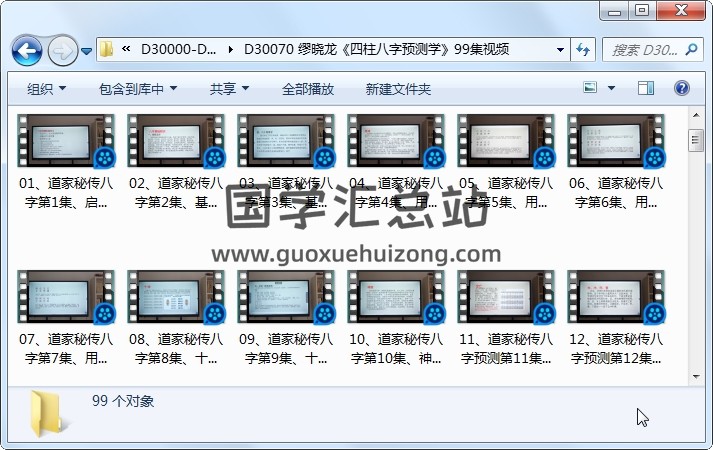Click file name 06、道家秘传八字第6集、用...
The width and height of the screenshot is (713, 450).
click(616, 193)
